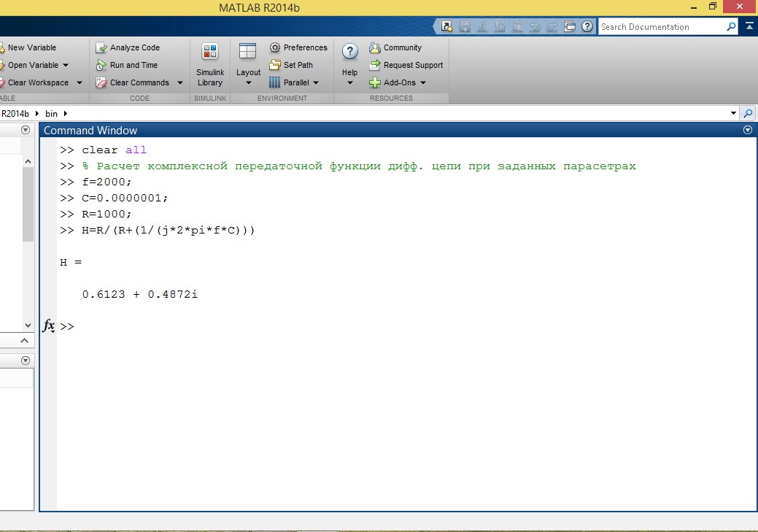Click inside the Search Documentation field

point(661,26)
